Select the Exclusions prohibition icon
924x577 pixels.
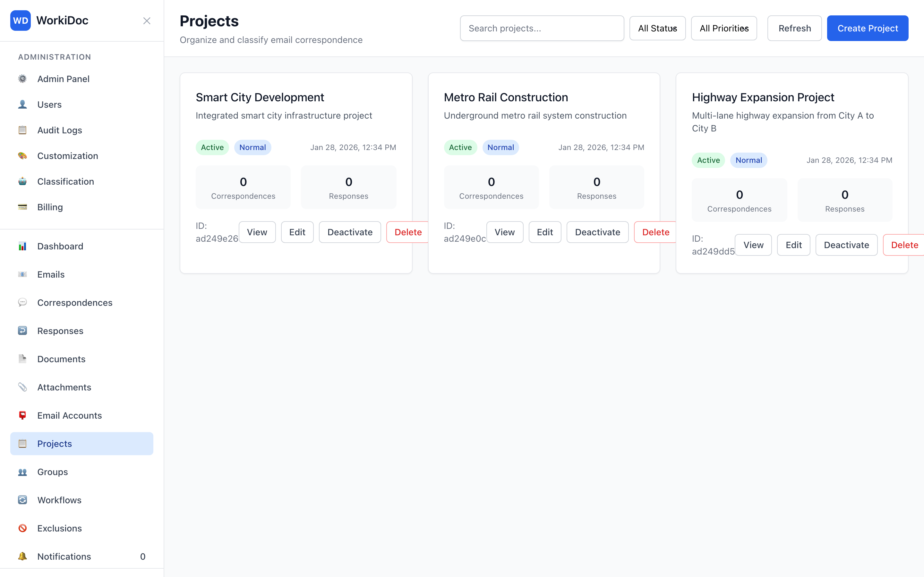point(22,528)
